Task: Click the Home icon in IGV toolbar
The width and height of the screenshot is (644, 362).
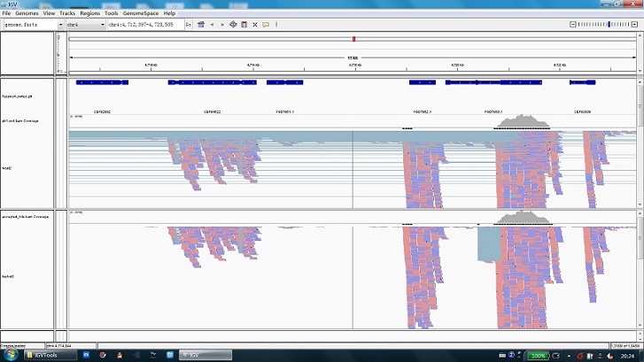Action: pyautogui.click(x=201, y=25)
